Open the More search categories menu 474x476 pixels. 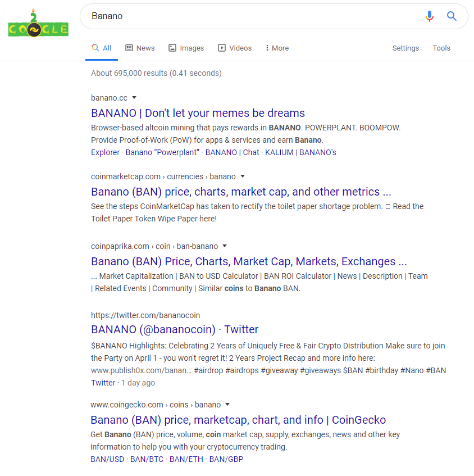[277, 48]
